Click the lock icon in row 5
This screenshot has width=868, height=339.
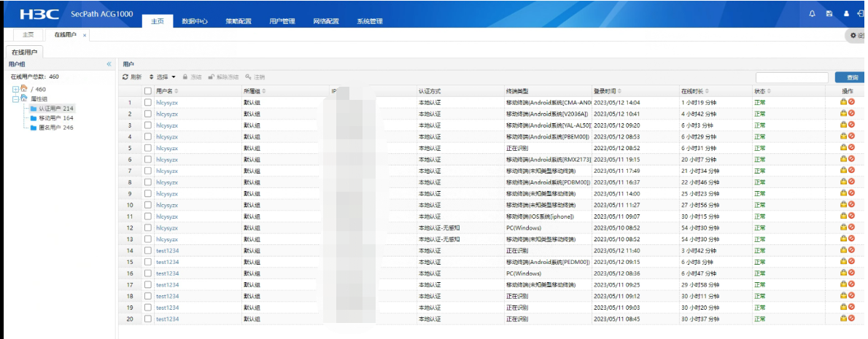coord(844,147)
